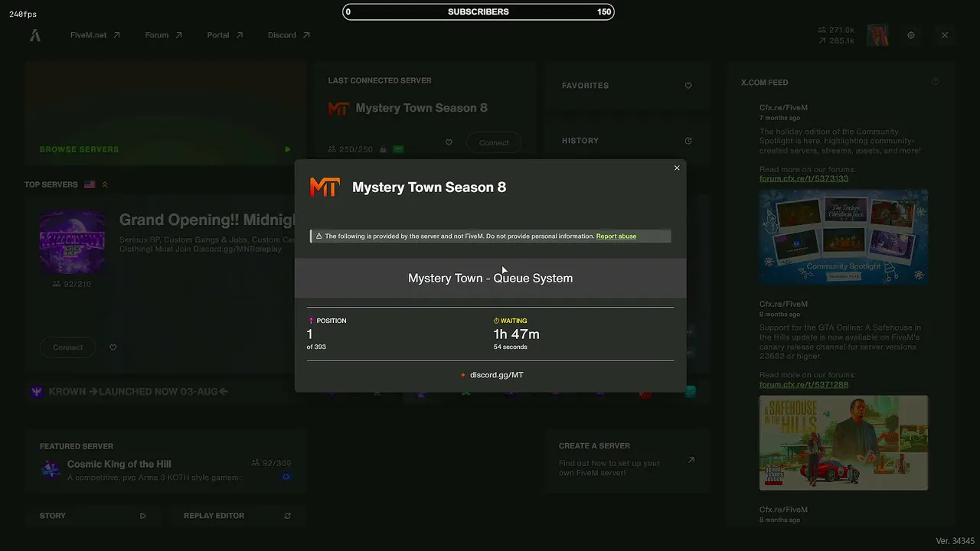Select the "Mystery Town - Queue System" heading
980x551 pixels.
pos(490,279)
